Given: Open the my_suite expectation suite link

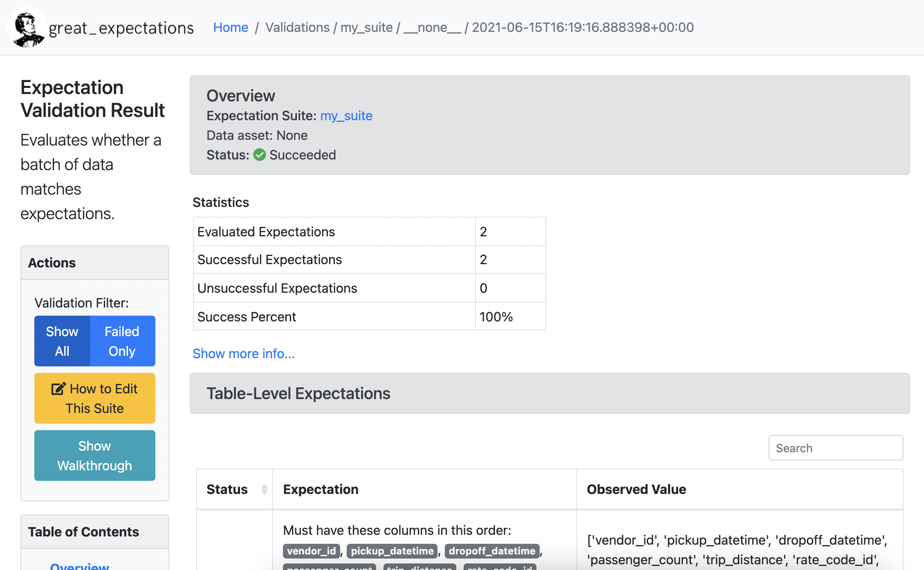Looking at the screenshot, I should click(x=347, y=115).
